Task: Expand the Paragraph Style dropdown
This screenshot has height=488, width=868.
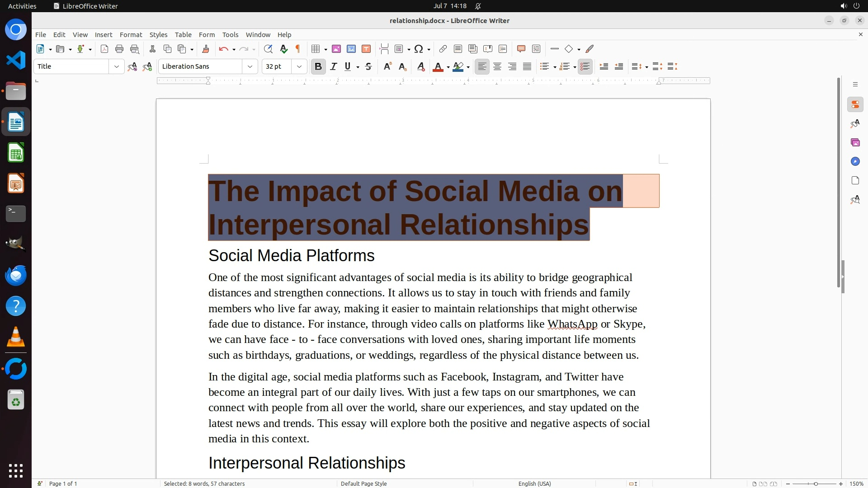Action: coord(116,66)
